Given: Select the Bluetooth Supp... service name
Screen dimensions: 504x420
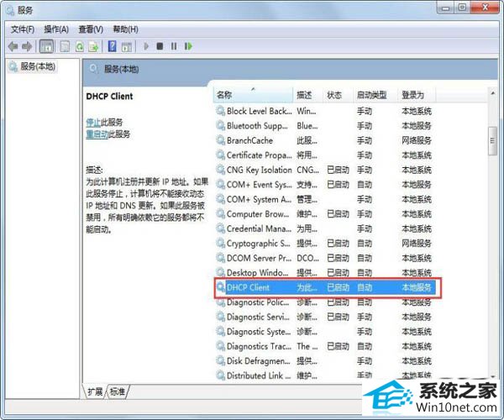Looking at the screenshot, I should 257,126.
